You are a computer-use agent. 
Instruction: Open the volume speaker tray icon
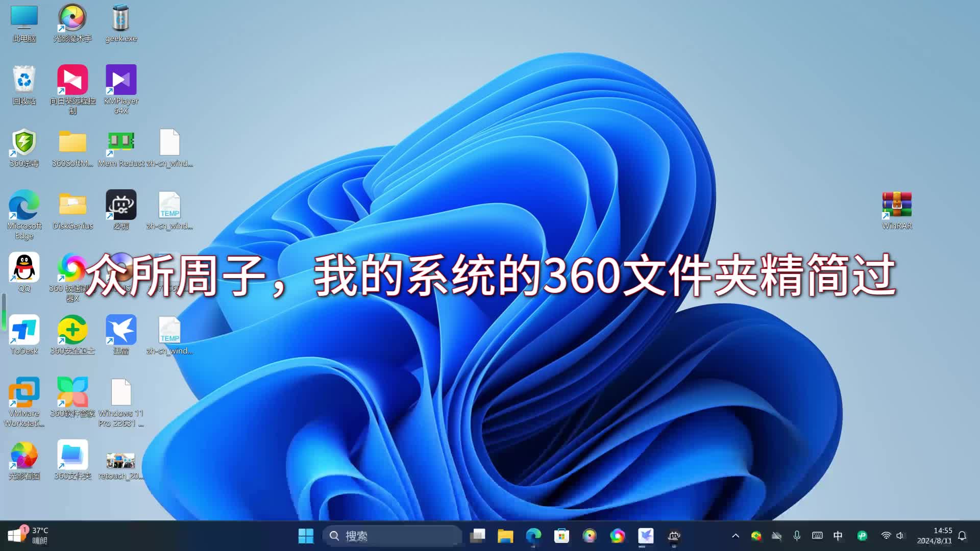900,536
